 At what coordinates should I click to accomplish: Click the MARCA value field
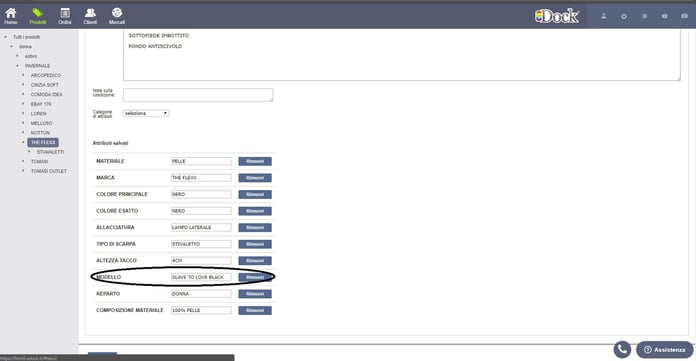(x=201, y=178)
